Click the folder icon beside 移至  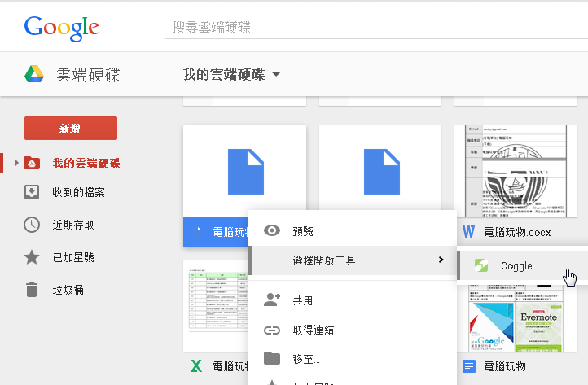coord(273,358)
